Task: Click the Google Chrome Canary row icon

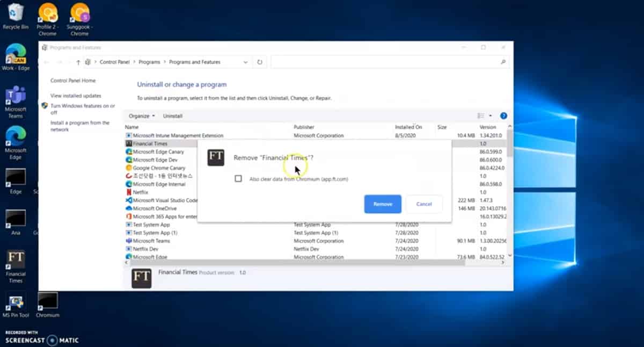Action: pos(129,168)
